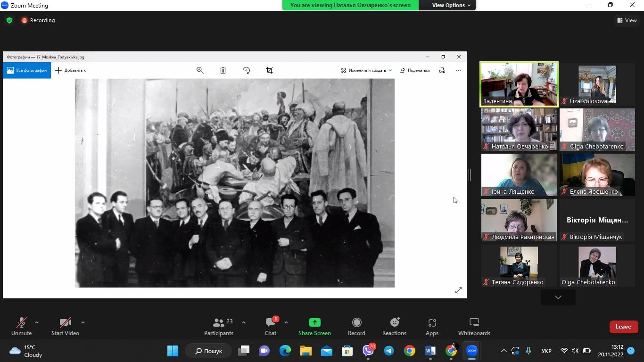644x362 pixels.
Task: Open clock showing 13:12 20.11.2022
Action: 611,351
